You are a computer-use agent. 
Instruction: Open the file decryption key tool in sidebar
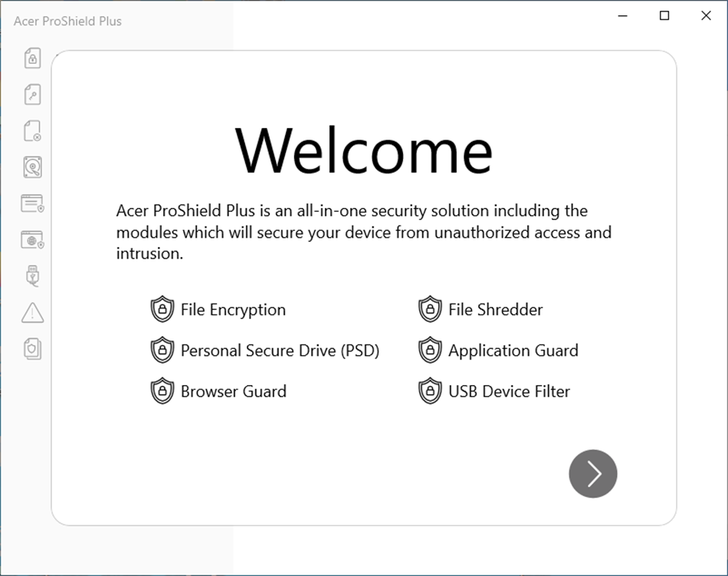coord(31,94)
